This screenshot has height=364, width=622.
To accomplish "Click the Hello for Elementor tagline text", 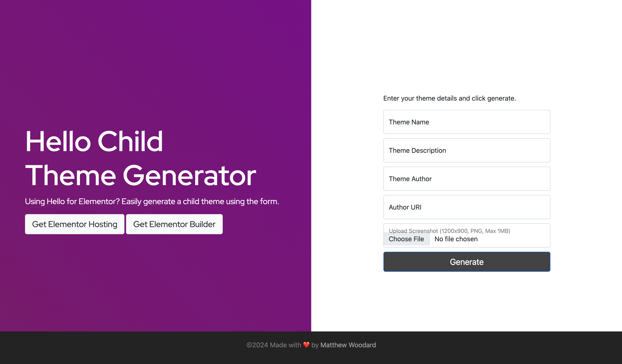I will coord(152,201).
